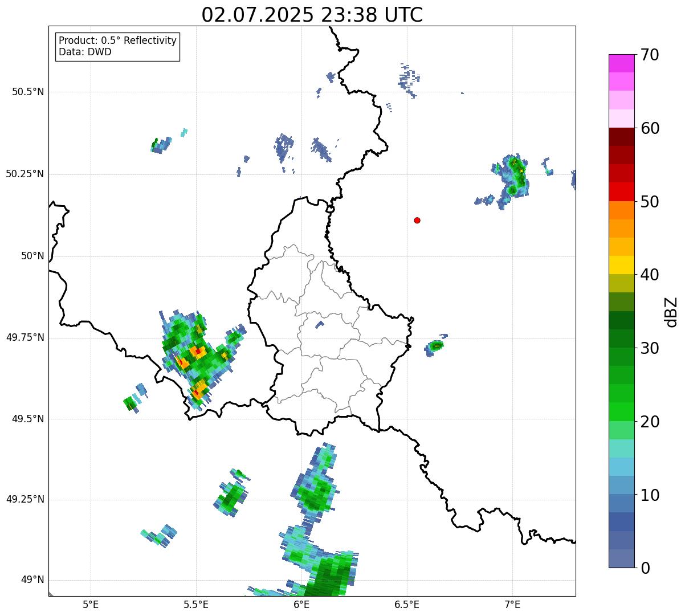Click the green echo band at 6°E 49.25°N

(x=315, y=489)
